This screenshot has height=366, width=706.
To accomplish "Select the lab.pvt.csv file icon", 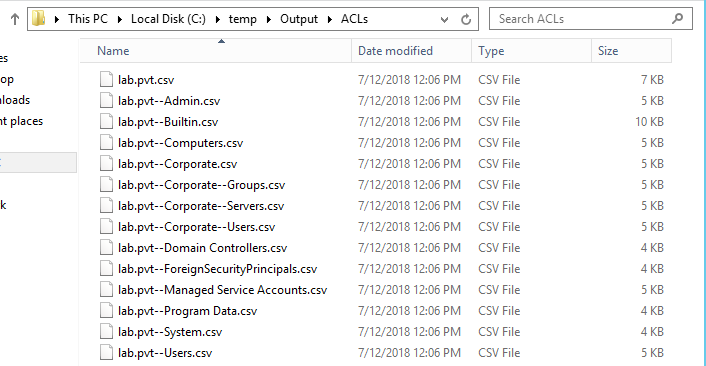I will tap(106, 79).
